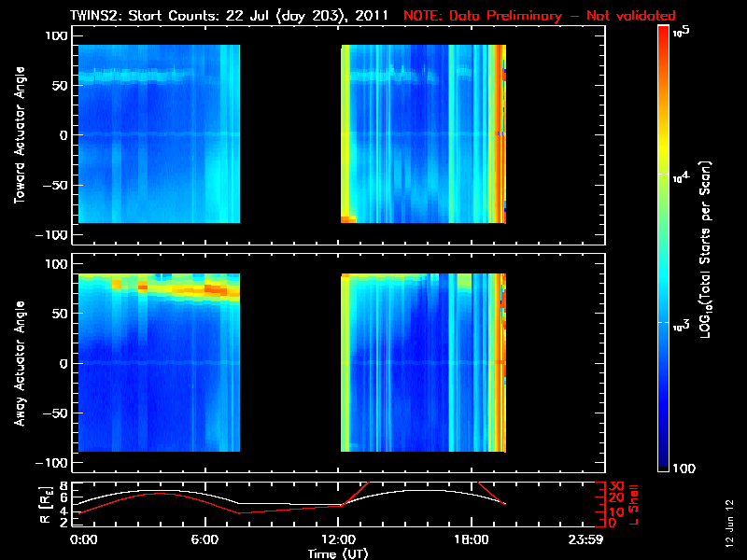Click the 12 Jun 12 date stamp
The width and height of the screenshot is (747, 560).
[x=729, y=524]
